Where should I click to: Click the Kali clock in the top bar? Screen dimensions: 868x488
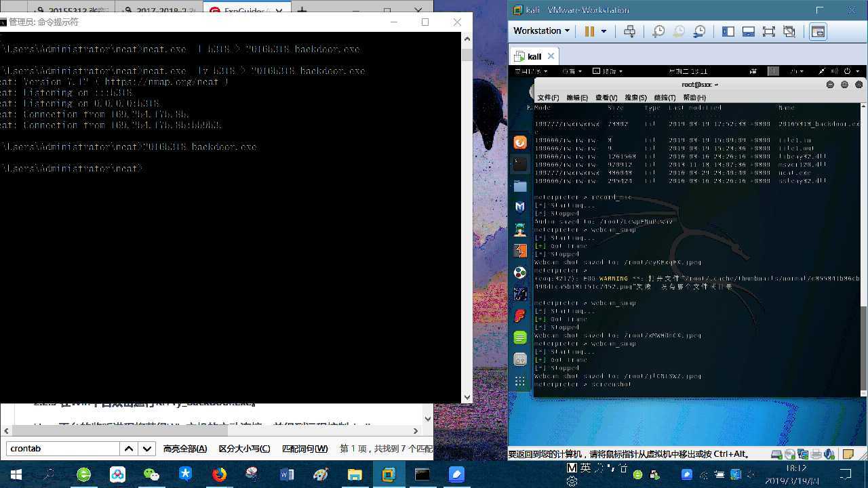(x=688, y=70)
